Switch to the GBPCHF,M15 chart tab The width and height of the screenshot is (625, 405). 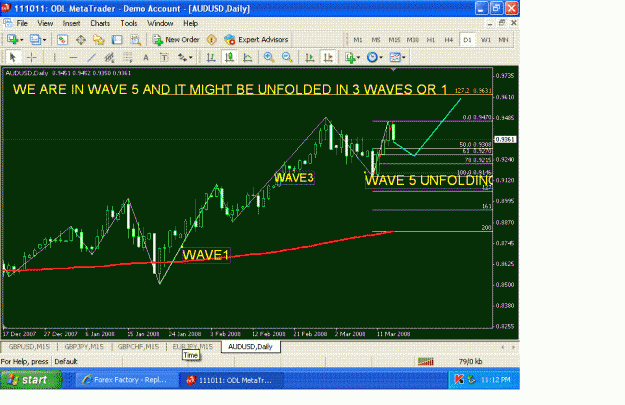pos(138,347)
